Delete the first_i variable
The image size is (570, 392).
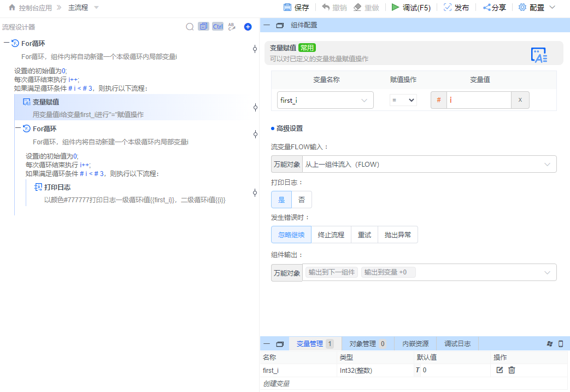pyautogui.click(x=512, y=370)
